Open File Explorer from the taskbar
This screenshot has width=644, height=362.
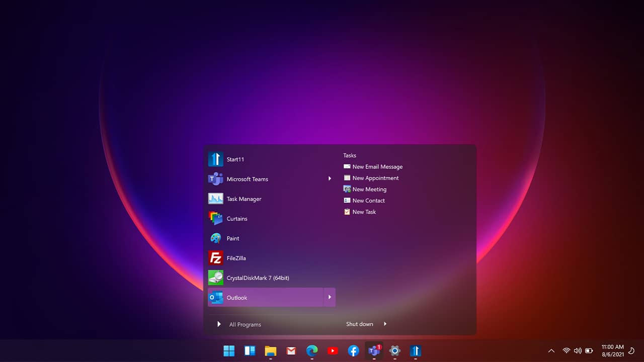point(271,351)
